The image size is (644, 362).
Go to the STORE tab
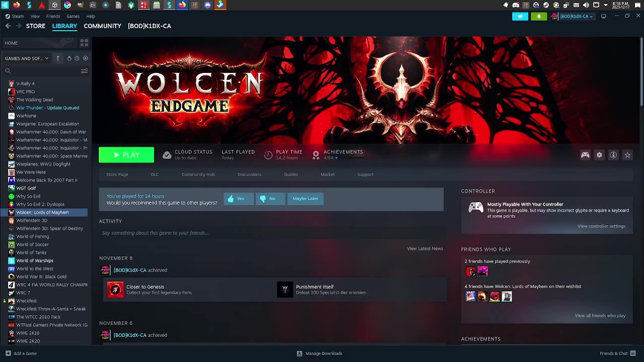point(36,26)
